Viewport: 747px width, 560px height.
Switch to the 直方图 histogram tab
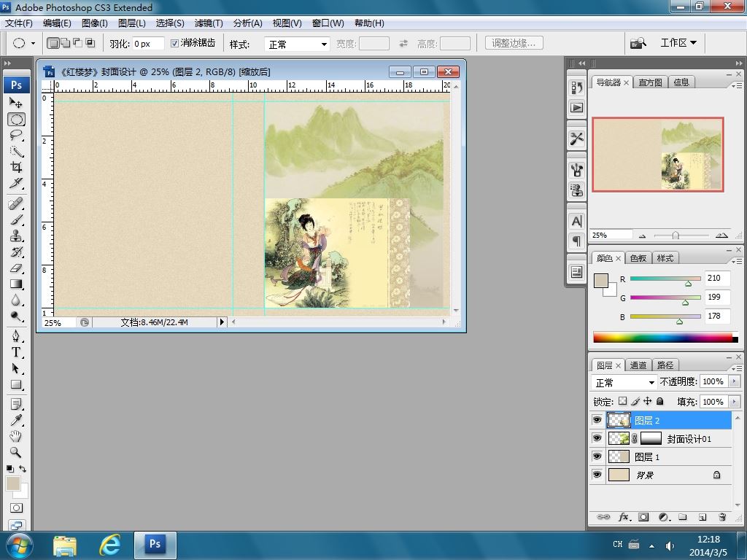click(x=650, y=82)
